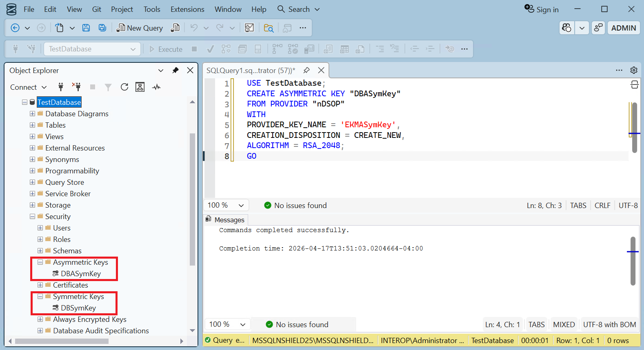Screen dimensions: 644x350
Task: Click the Results to Grid icon
Action: point(344,49)
